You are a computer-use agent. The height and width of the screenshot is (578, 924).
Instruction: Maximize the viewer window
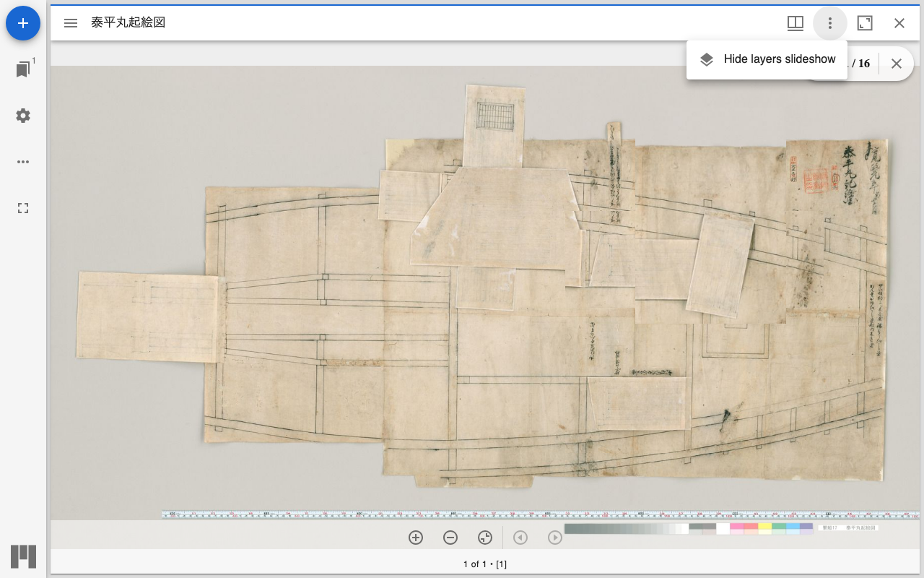[x=865, y=23]
